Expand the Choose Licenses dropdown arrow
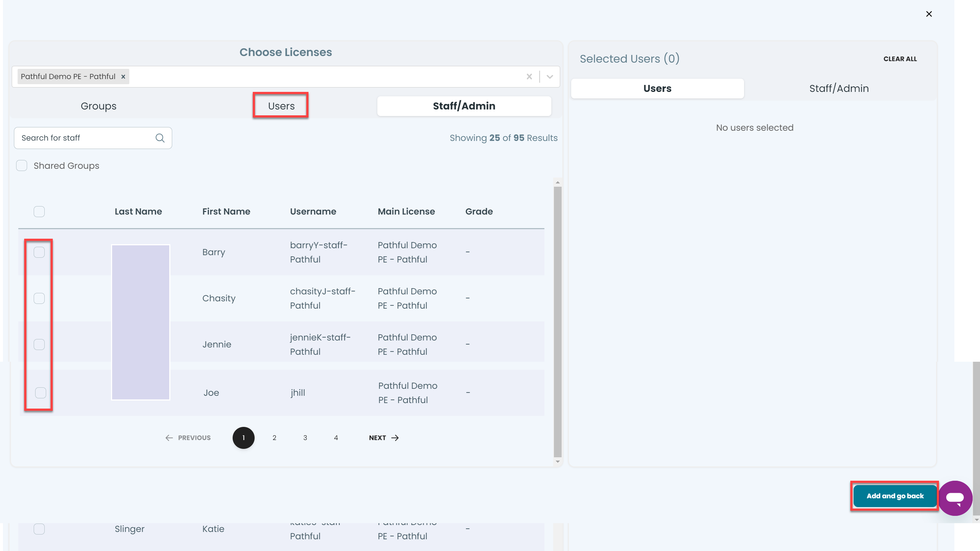This screenshot has height=551, width=980. [x=550, y=77]
